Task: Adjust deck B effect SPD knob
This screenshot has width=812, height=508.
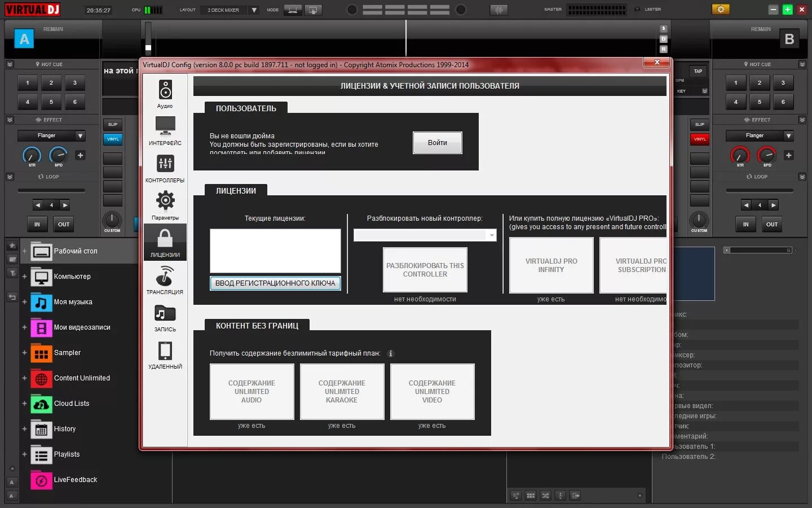Action: pos(767,155)
